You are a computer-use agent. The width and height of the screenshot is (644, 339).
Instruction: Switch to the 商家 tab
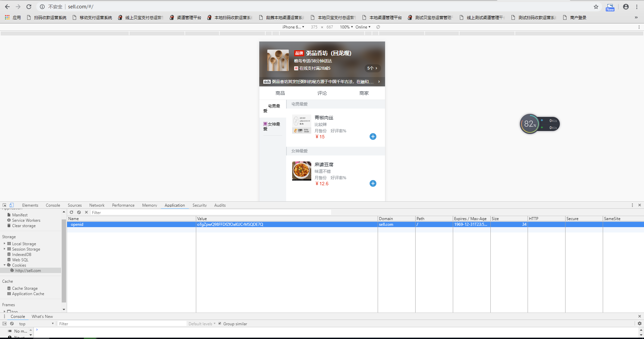(364, 93)
